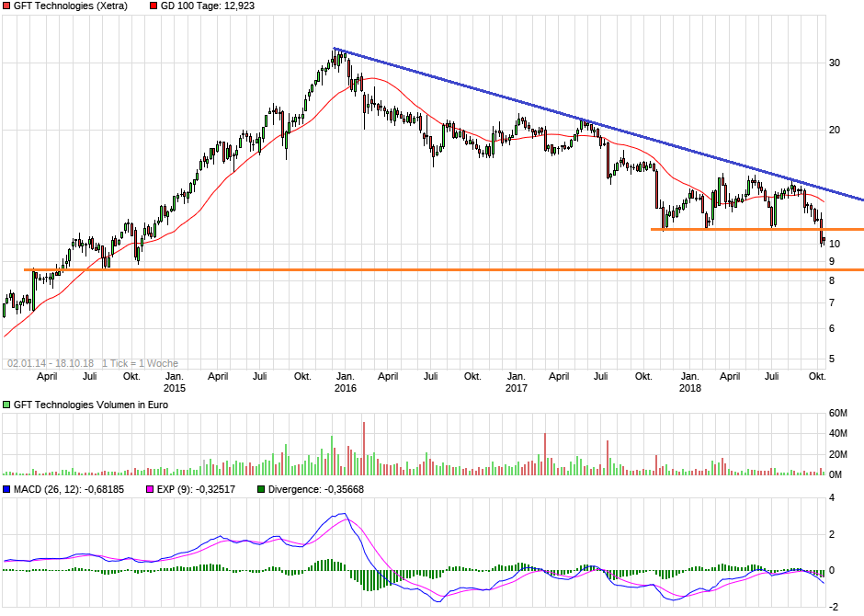
Task: Click the green Volumen in Euro legend square
Action: (6, 405)
